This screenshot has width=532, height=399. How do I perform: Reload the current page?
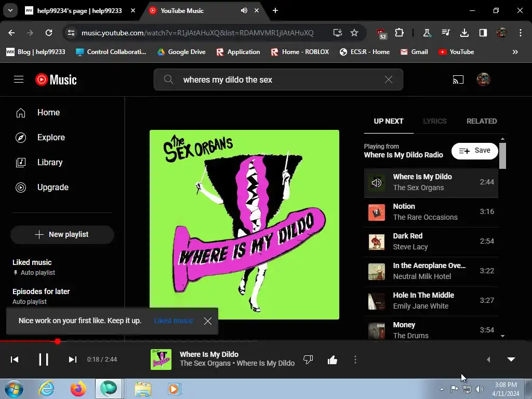[49, 33]
